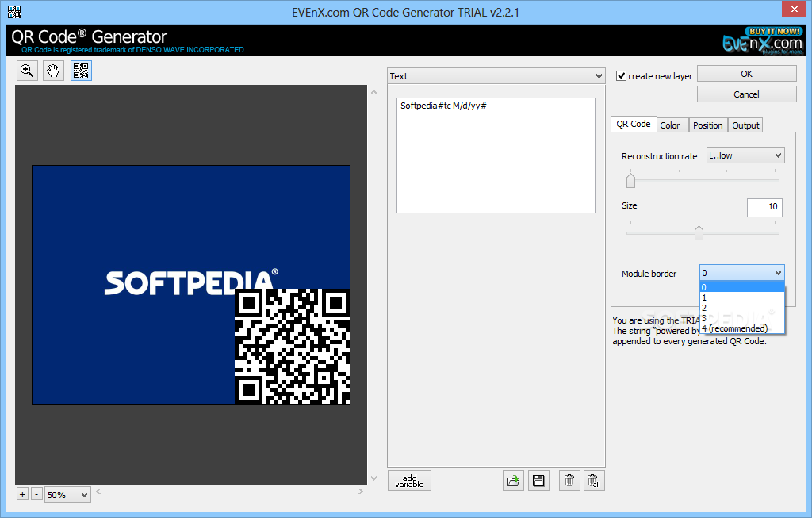The height and width of the screenshot is (518, 812).
Task: Toggle the create new layer checkbox
Action: coord(622,75)
